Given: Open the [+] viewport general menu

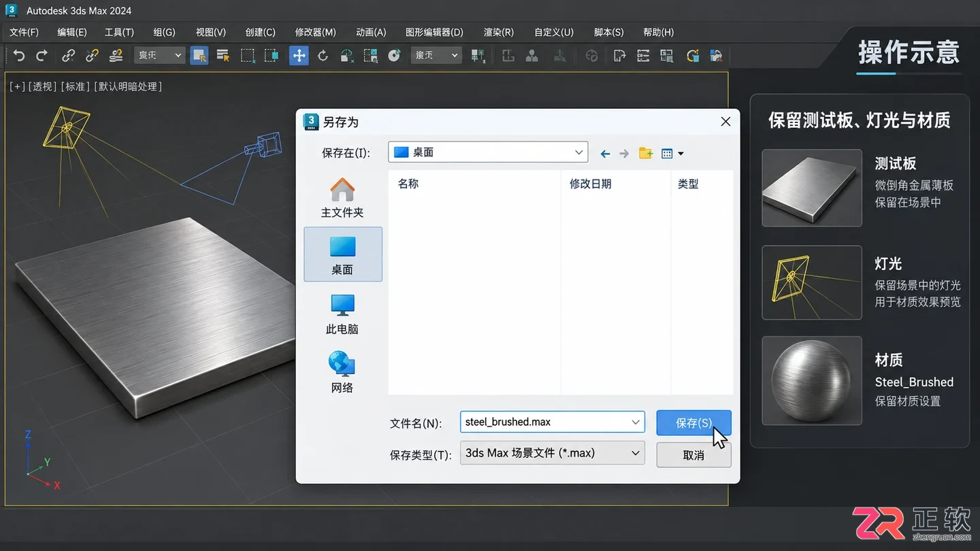Looking at the screenshot, I should pyautogui.click(x=17, y=86).
